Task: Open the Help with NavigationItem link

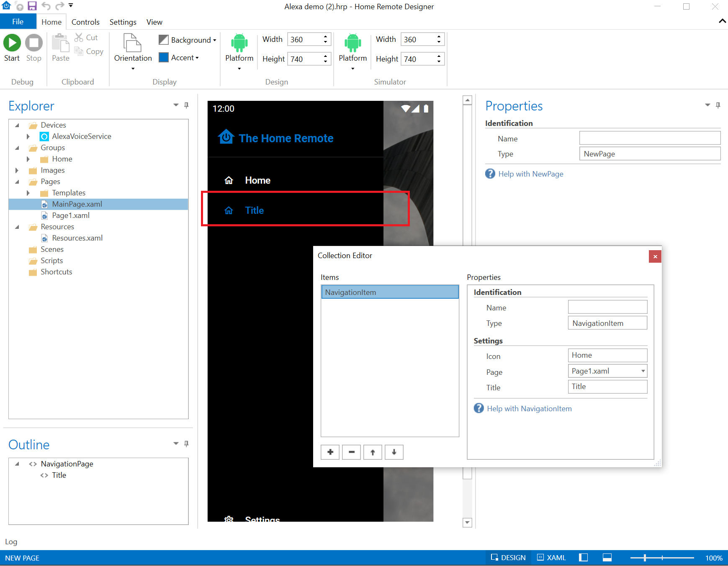Action: pos(529,409)
